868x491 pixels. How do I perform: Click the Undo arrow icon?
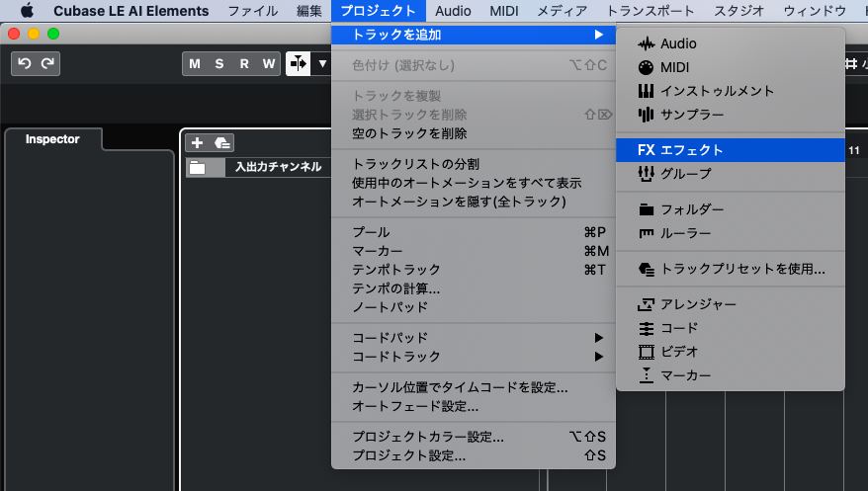pyautogui.click(x=24, y=63)
